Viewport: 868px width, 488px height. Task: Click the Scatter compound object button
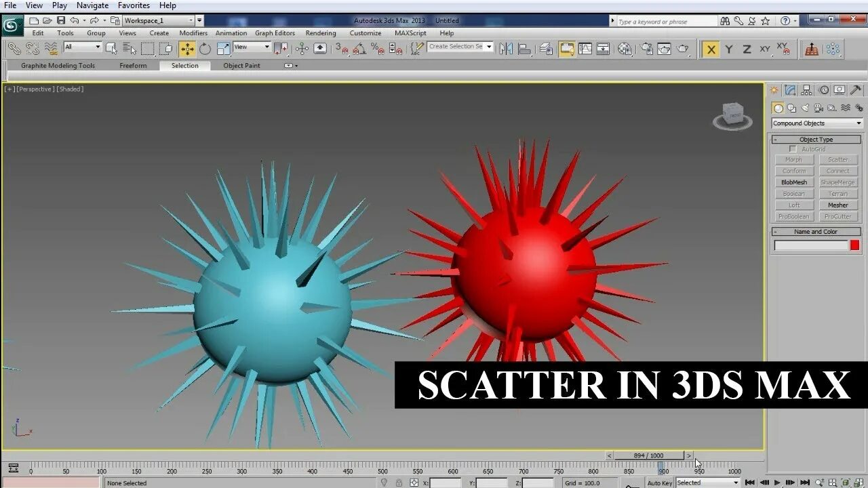point(838,159)
